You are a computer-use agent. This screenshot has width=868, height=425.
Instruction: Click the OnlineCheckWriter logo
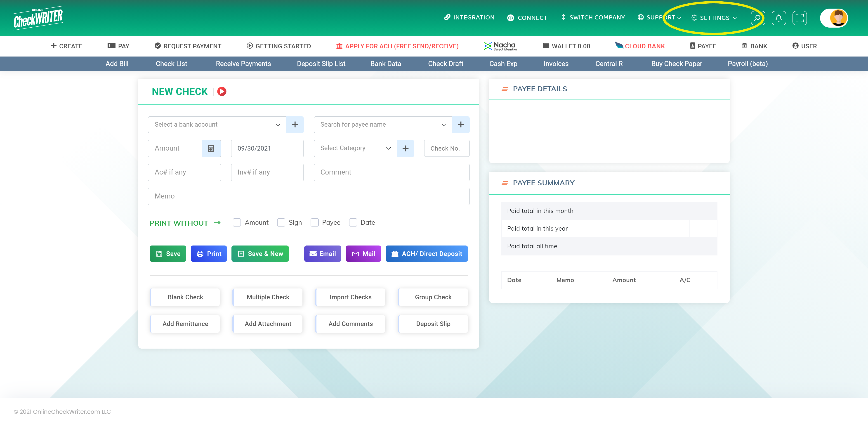38,18
